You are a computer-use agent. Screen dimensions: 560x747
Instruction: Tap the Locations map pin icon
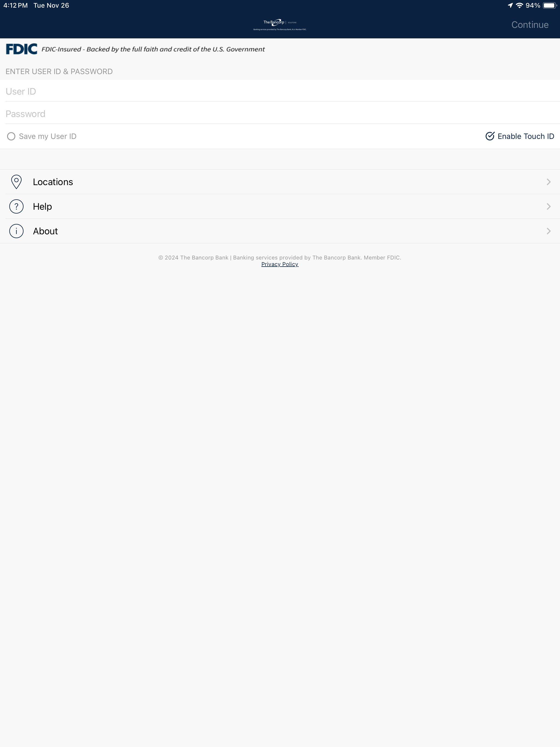click(16, 182)
